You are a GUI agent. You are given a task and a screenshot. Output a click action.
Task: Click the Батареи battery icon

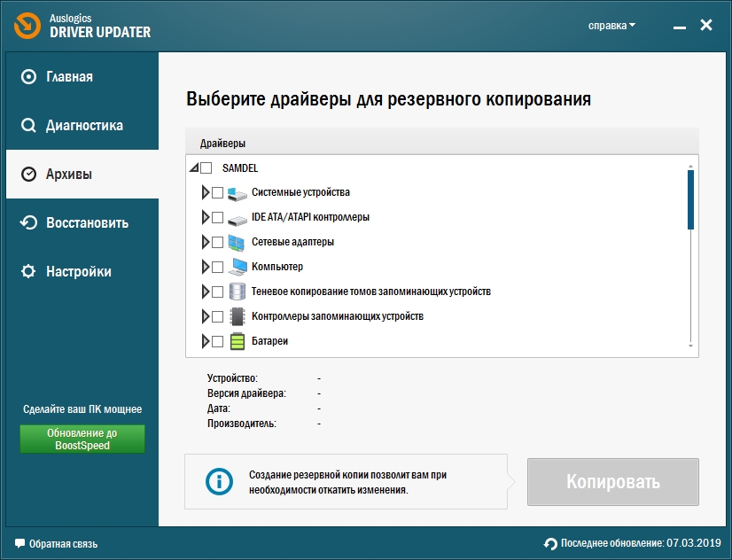pos(238,341)
